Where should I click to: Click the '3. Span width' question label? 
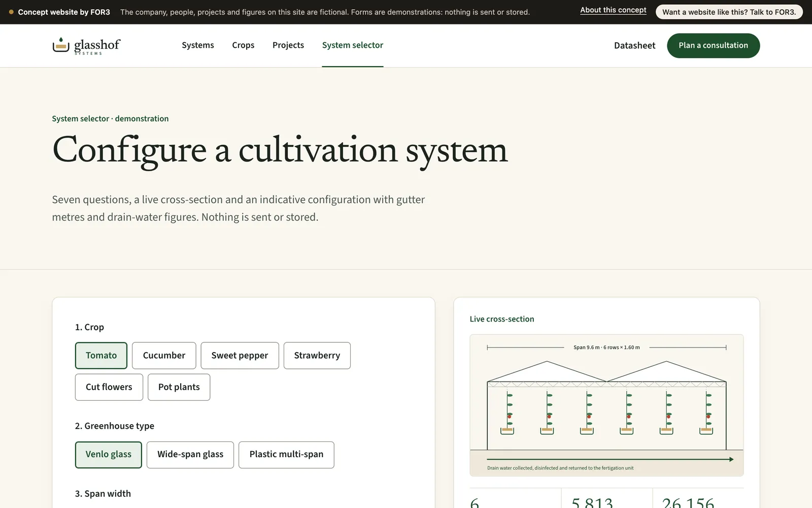pyautogui.click(x=103, y=494)
